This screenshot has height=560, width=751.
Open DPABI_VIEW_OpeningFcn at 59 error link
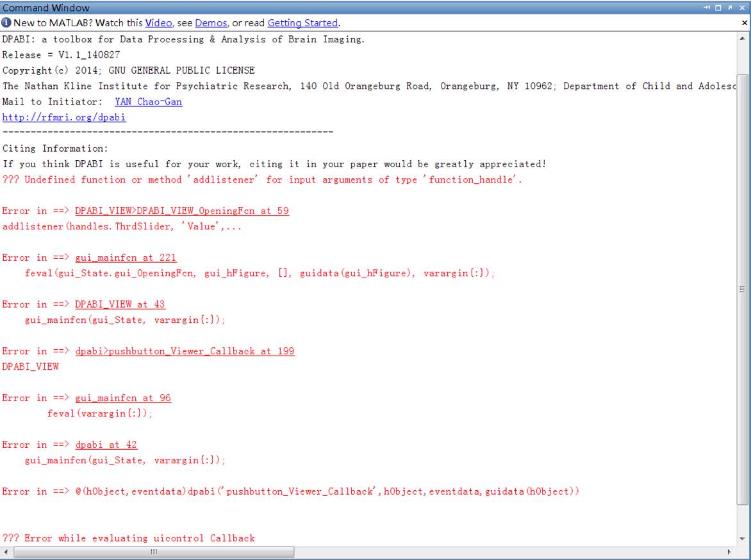(x=182, y=211)
